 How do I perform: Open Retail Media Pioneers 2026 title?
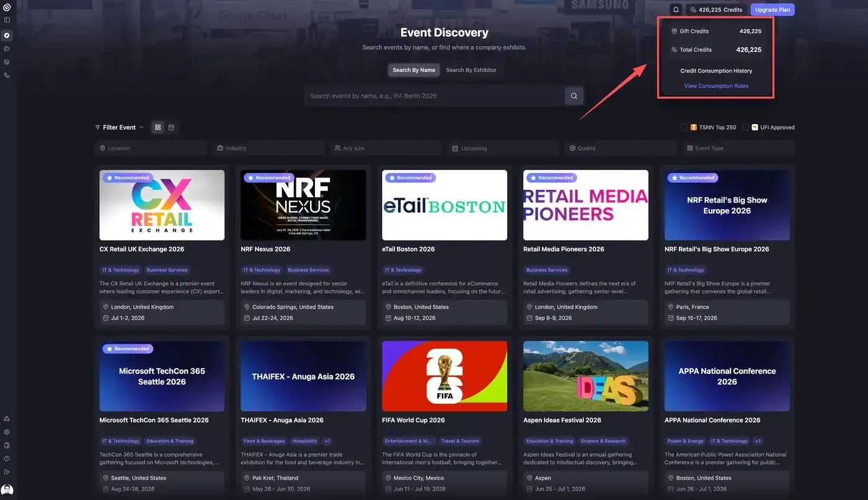(564, 249)
